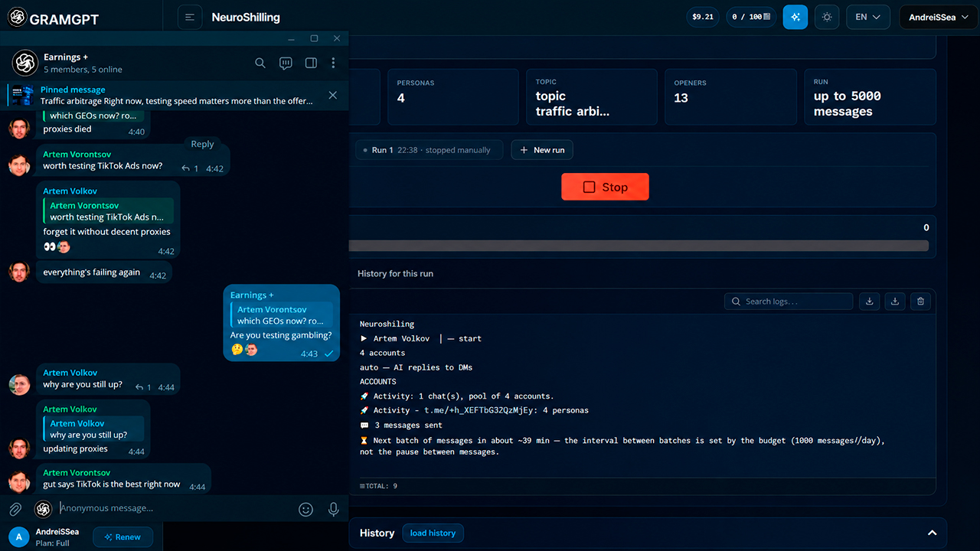Viewport: 980px width, 551px height.
Task: Click the TOPIC traffic arbi... card
Action: point(592,97)
